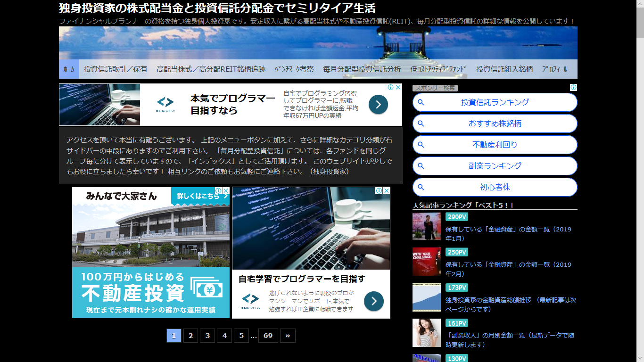Viewport: 644px width, 362px height.
Task: Click thumbnail of 250PV ranking article
Action: tap(427, 262)
